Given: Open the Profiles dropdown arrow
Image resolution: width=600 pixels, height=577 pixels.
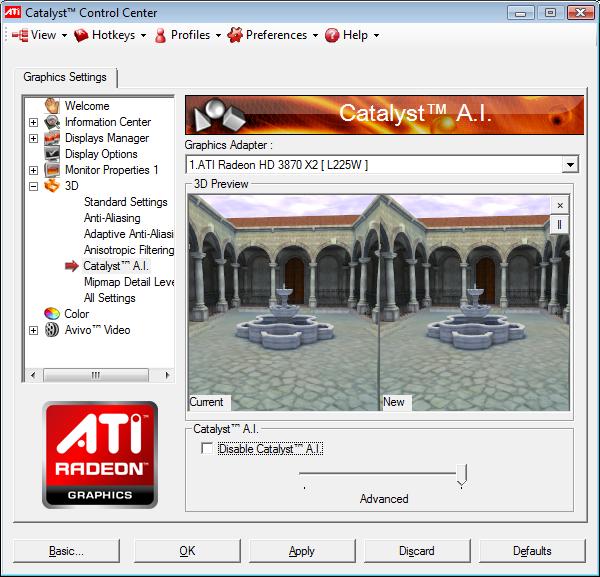Looking at the screenshot, I should coord(218,36).
